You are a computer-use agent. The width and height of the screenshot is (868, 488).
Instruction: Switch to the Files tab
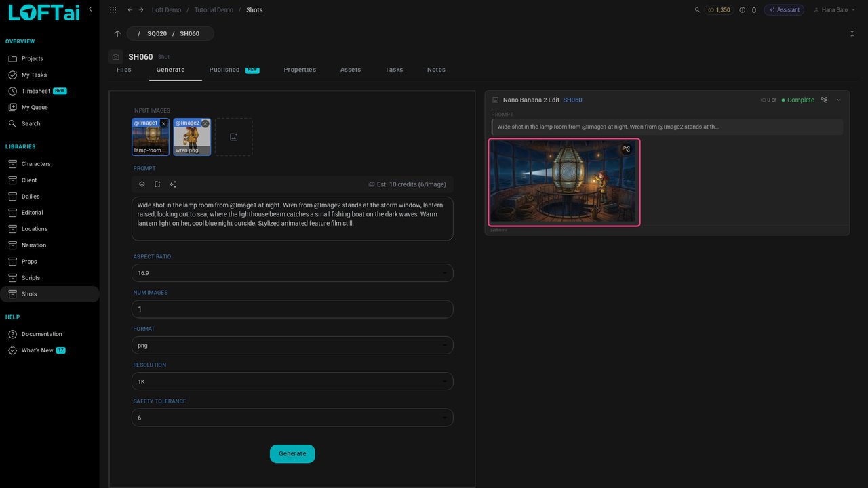124,70
